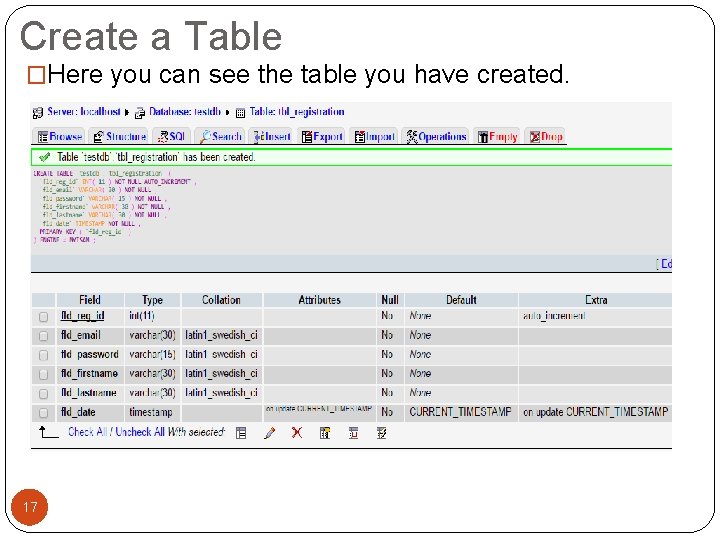Tick the checkbox for fld_firstname

[x=44, y=375]
